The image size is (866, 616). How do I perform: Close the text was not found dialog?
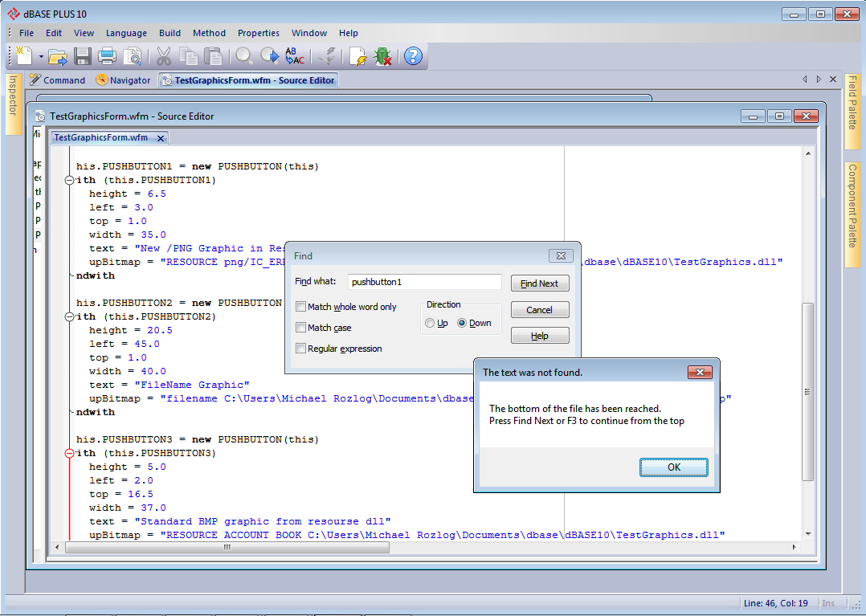(x=700, y=372)
